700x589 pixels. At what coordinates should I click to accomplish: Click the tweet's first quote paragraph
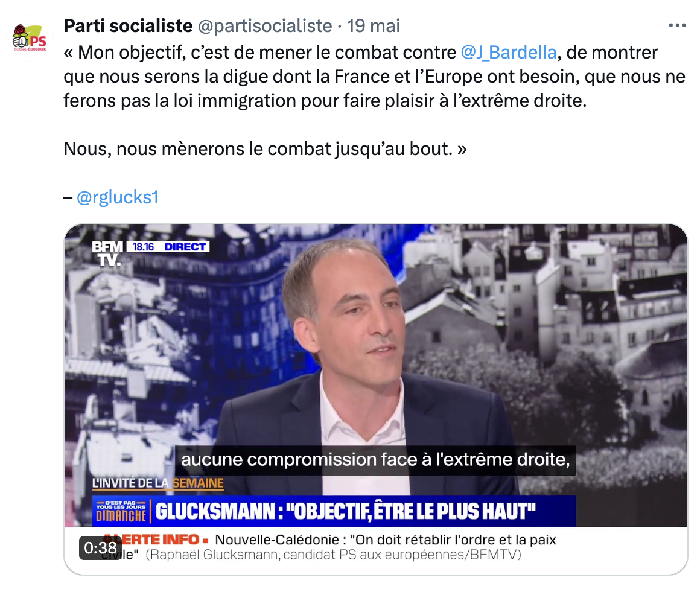point(374,77)
